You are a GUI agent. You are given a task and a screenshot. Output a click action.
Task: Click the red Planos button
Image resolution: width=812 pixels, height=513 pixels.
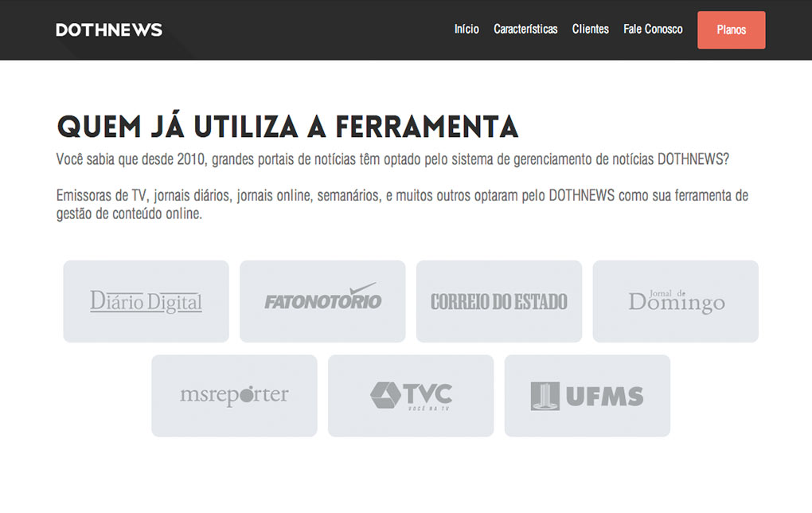tap(732, 30)
